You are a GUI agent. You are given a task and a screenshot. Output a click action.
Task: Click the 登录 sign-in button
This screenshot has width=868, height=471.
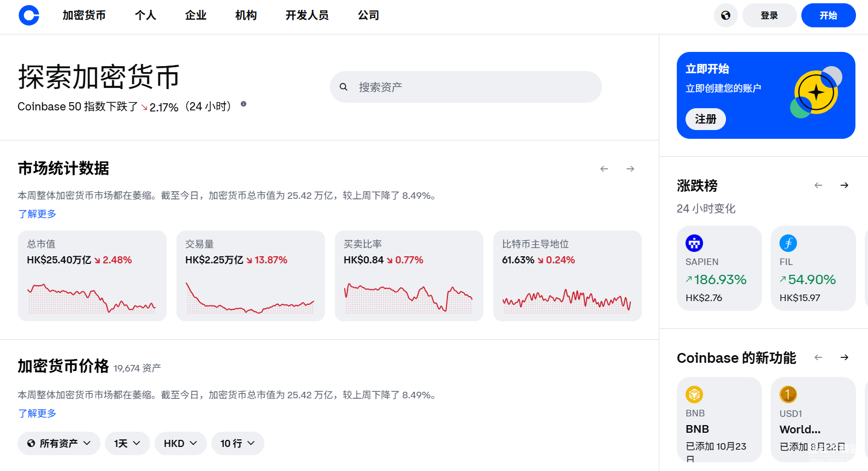click(769, 15)
